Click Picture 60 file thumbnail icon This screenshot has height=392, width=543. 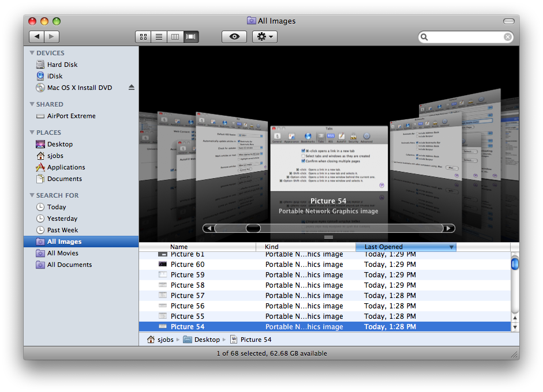[x=162, y=264]
